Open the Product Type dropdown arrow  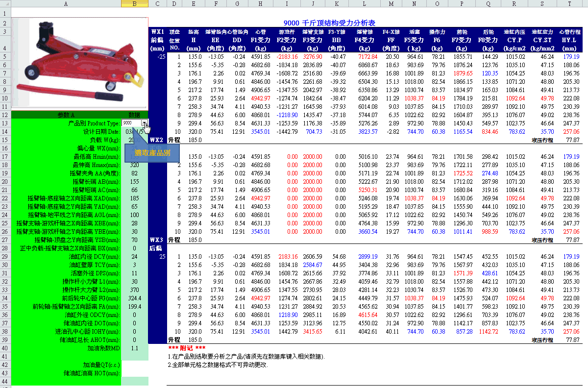click(x=145, y=123)
